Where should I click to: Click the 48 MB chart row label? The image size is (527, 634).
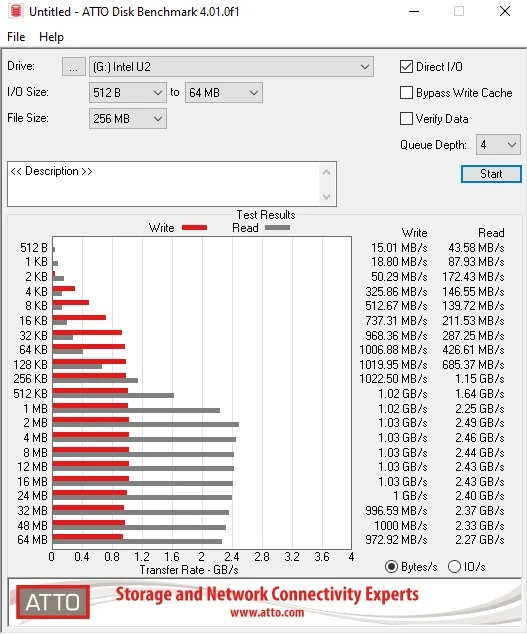tap(32, 526)
